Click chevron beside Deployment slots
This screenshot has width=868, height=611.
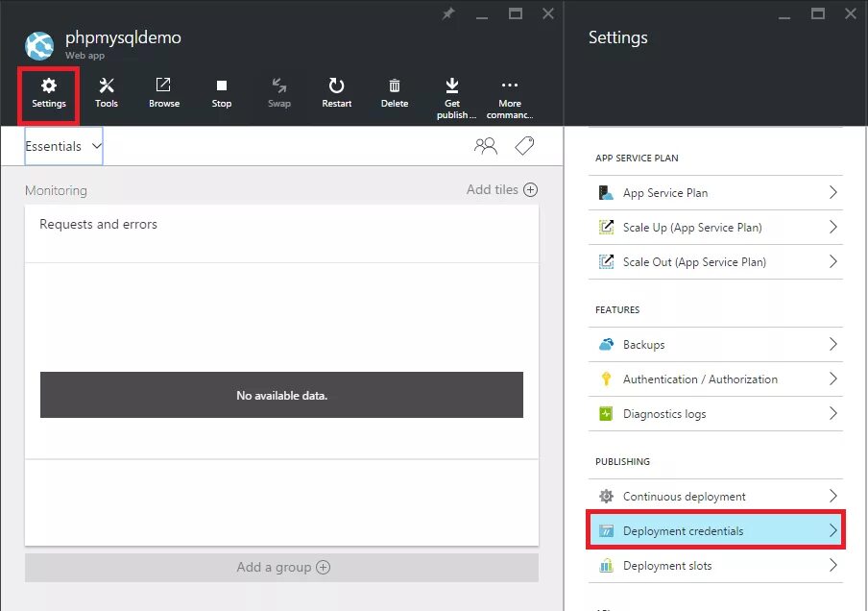[x=833, y=565]
